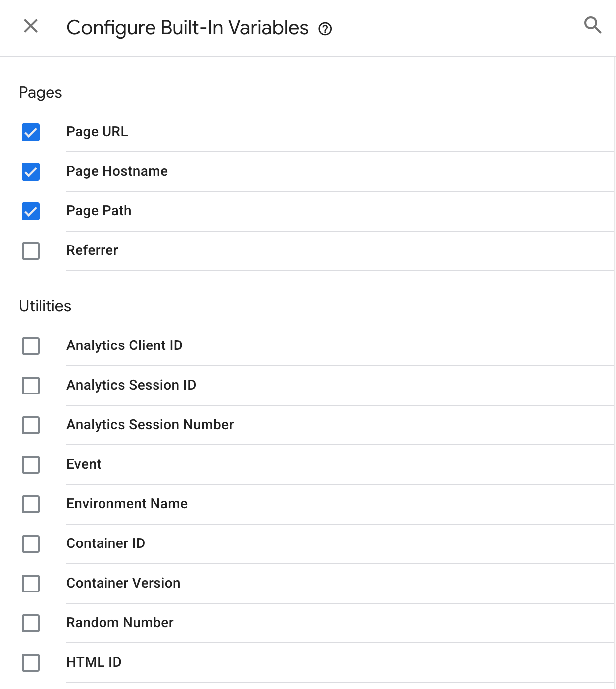Check Analytics Session Number
The width and height of the screenshot is (616, 689).
click(30, 425)
